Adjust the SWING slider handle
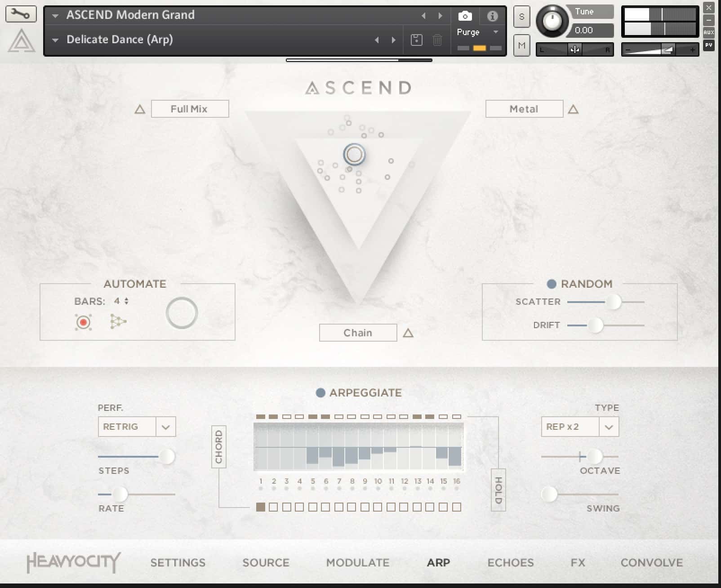Viewport: 721px width, 588px height. click(x=549, y=494)
